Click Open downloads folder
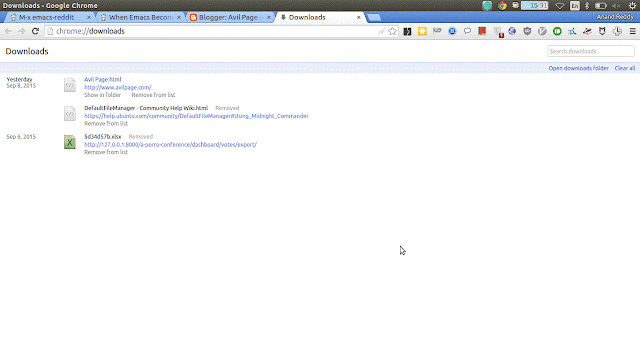 pyautogui.click(x=578, y=68)
